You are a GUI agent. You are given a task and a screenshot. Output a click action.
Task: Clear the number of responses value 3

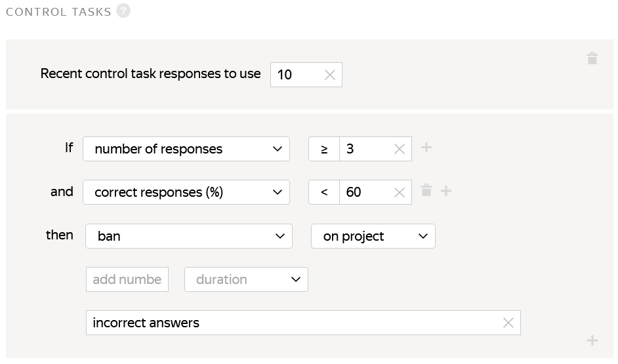pyautogui.click(x=400, y=149)
